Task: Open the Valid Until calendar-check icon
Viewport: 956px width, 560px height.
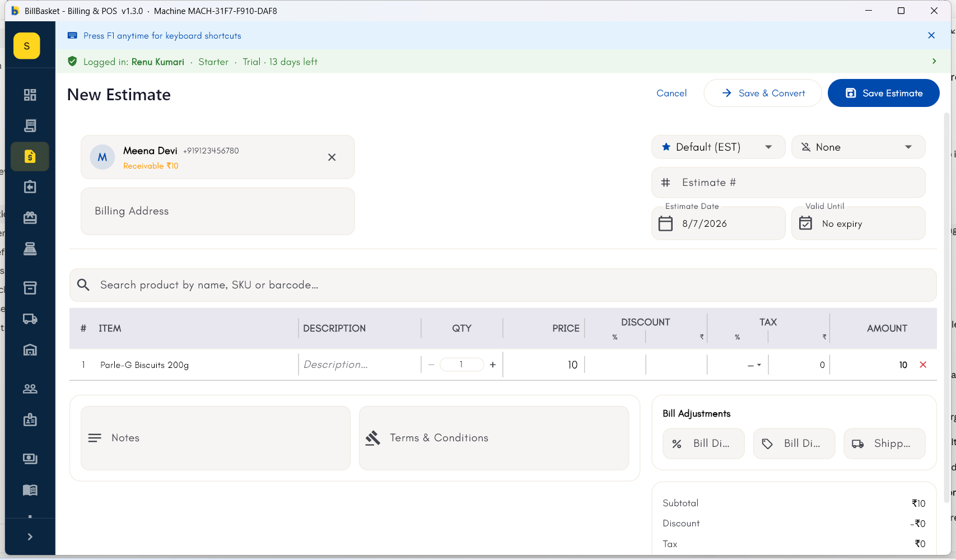Action: click(x=805, y=223)
